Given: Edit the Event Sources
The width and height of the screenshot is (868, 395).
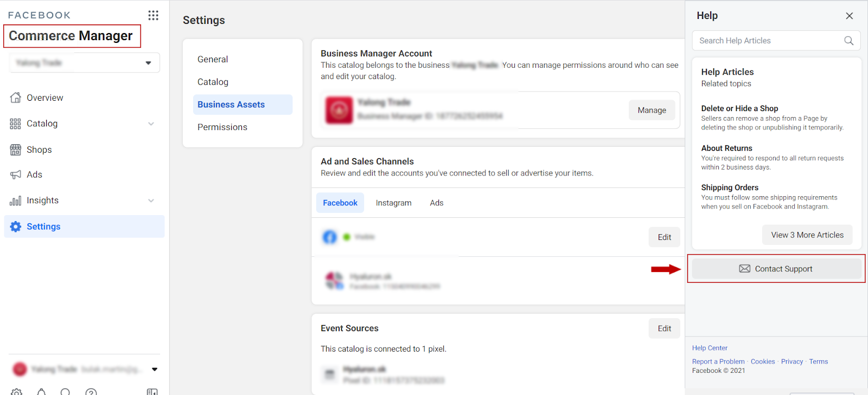Looking at the screenshot, I should point(665,328).
